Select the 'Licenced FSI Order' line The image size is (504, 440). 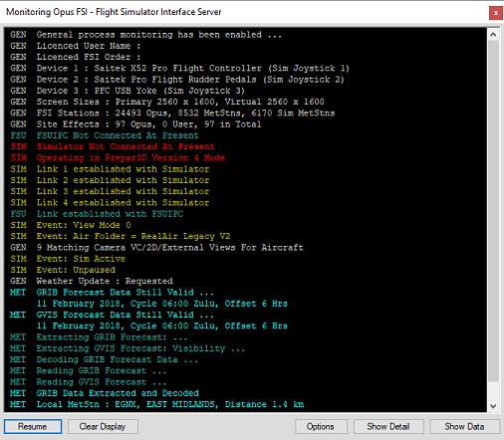(75, 57)
